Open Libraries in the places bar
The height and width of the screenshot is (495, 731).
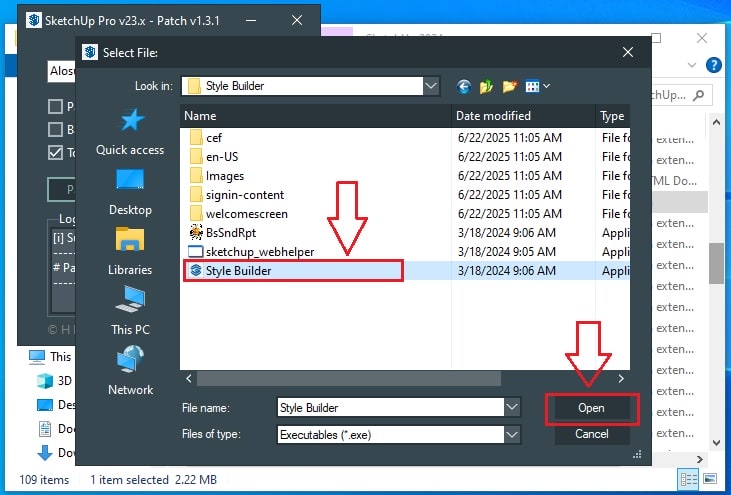tap(130, 252)
